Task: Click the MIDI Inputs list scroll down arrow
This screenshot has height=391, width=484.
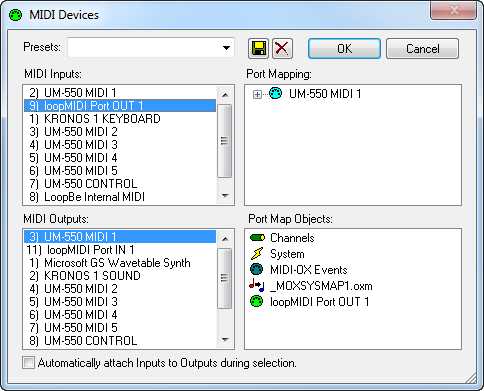Action: tap(225, 195)
